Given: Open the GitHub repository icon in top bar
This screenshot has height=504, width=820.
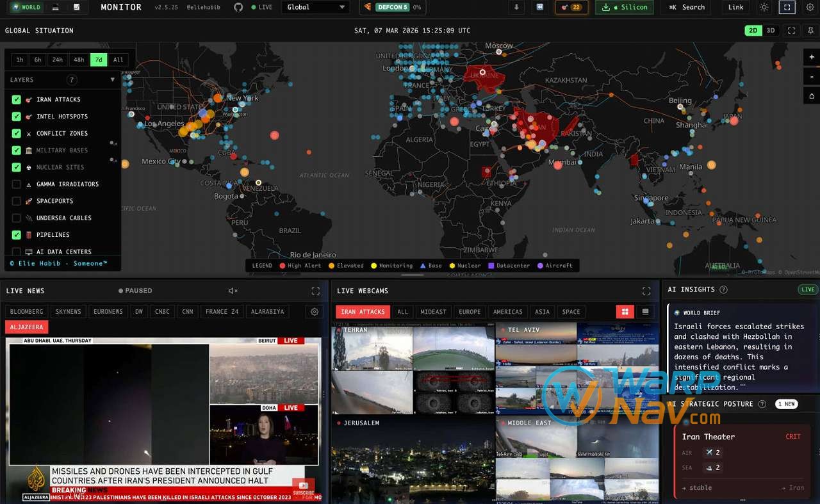Looking at the screenshot, I should click(x=237, y=7).
